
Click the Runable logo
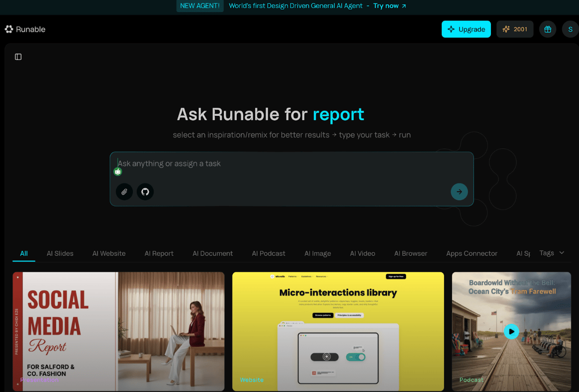point(25,29)
